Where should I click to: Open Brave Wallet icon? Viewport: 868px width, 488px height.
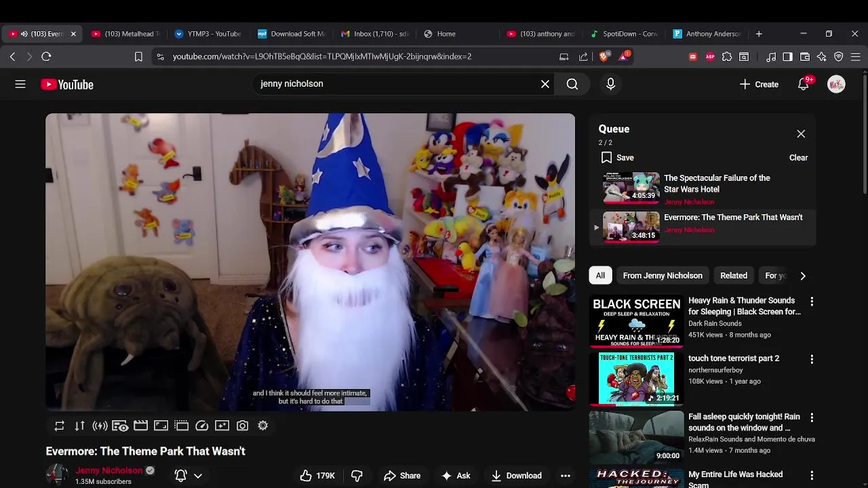pos(805,57)
